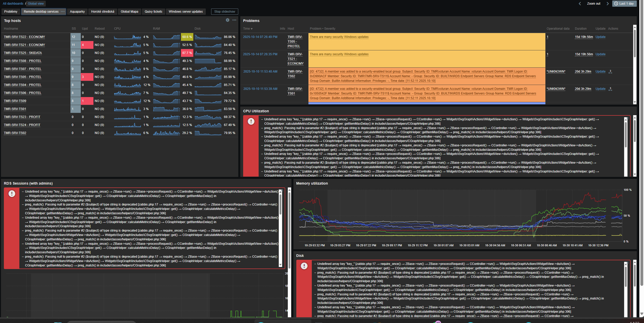Click the red 87.7 % RAM cell
This screenshot has height=323, width=644.
pyautogui.click(x=187, y=53)
